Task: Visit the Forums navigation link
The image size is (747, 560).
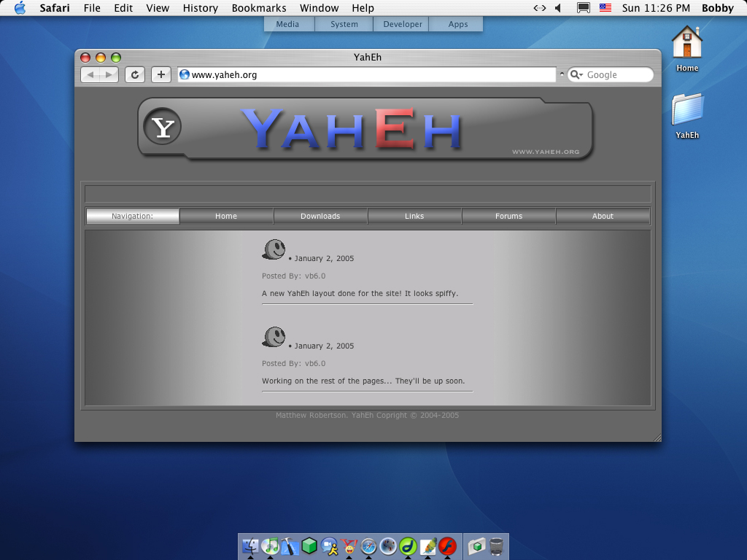Action: point(508,216)
